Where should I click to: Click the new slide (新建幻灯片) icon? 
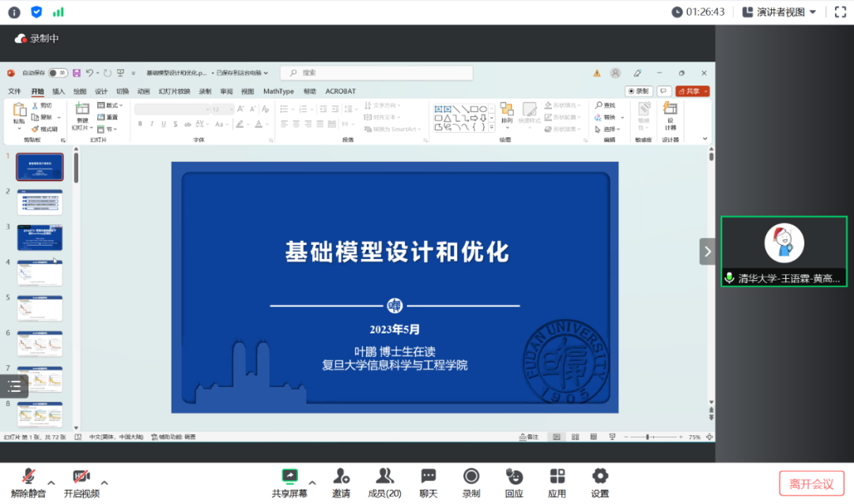82,109
